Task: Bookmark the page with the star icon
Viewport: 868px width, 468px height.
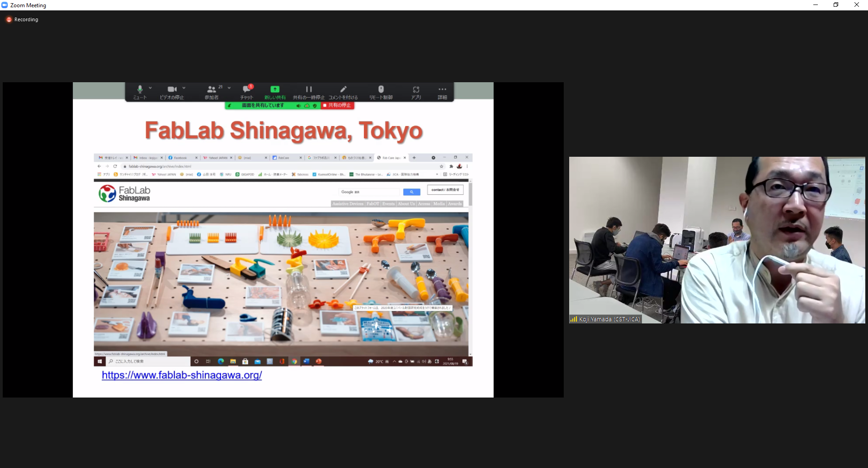Action: pos(442,166)
